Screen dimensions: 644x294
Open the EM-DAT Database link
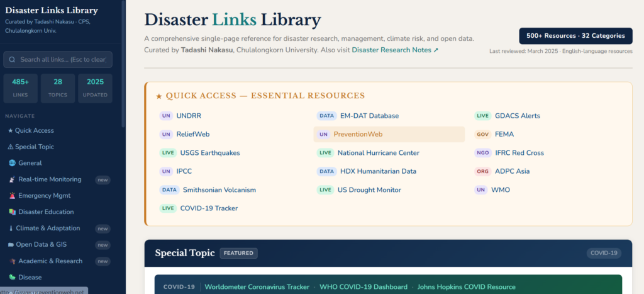[369, 116]
